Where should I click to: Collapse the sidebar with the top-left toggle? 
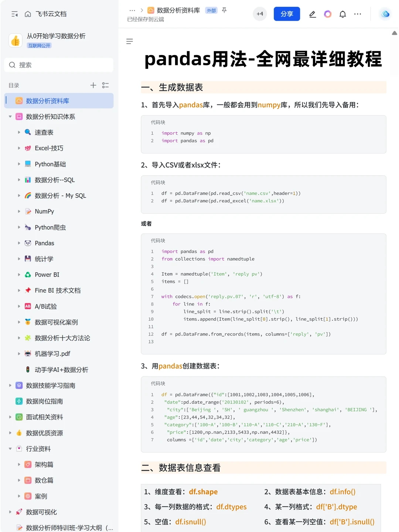pos(14,14)
